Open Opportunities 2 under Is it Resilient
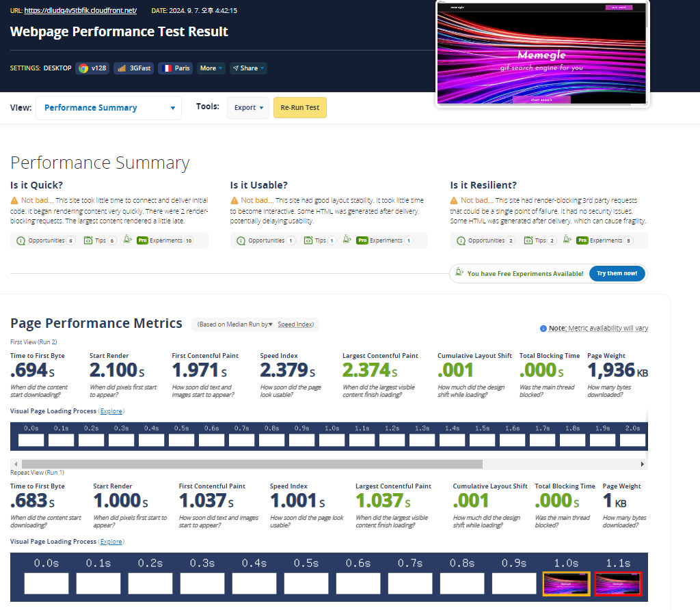This screenshot has width=700, height=610. click(x=486, y=240)
